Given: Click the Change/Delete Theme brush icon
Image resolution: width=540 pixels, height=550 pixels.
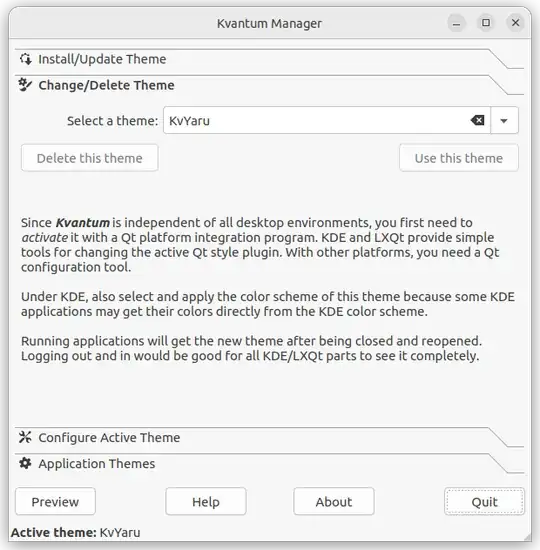Looking at the screenshot, I should pyautogui.click(x=25, y=85).
